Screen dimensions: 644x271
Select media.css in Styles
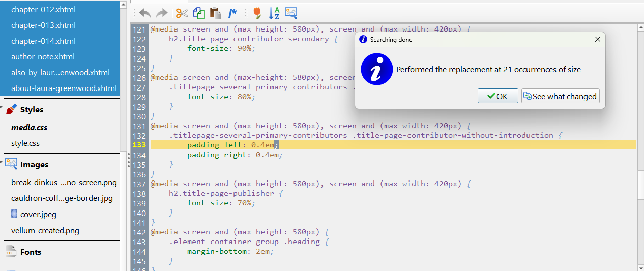coord(29,127)
